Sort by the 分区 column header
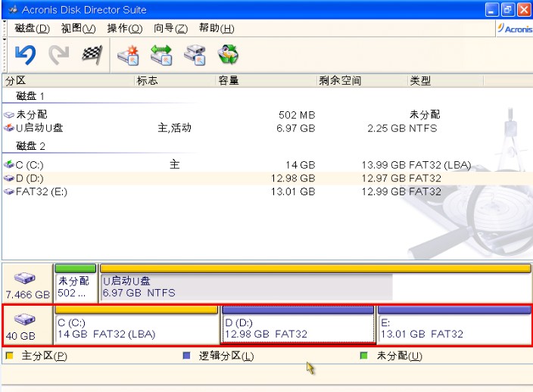 click(x=68, y=80)
